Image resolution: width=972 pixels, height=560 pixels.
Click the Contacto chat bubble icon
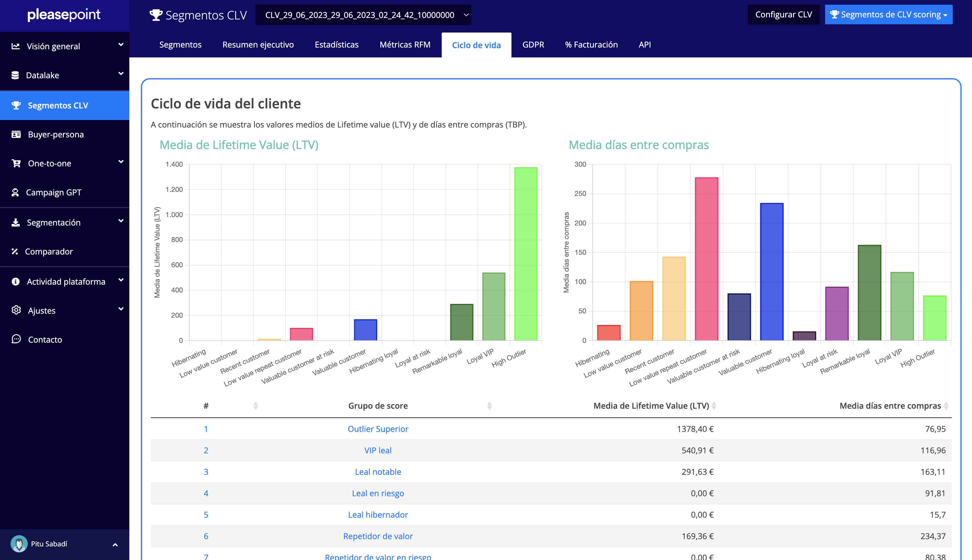(16, 339)
